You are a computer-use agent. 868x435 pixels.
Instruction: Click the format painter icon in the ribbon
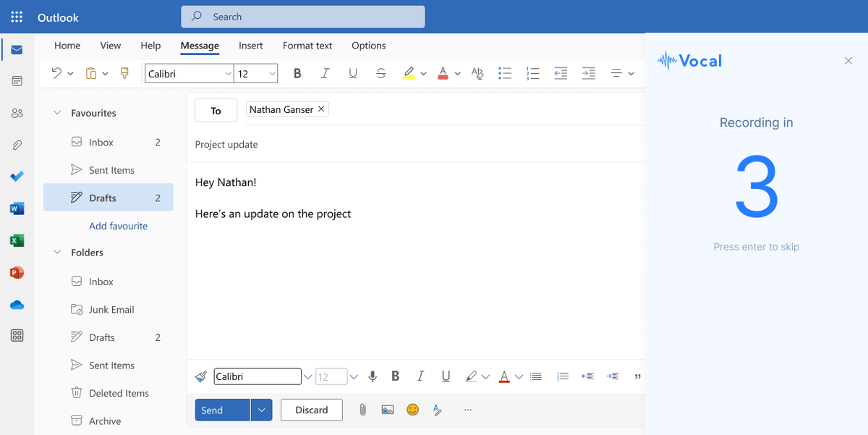[124, 73]
